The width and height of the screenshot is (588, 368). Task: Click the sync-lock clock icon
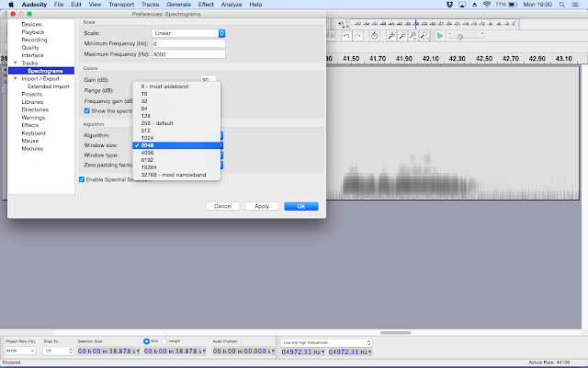click(x=374, y=36)
